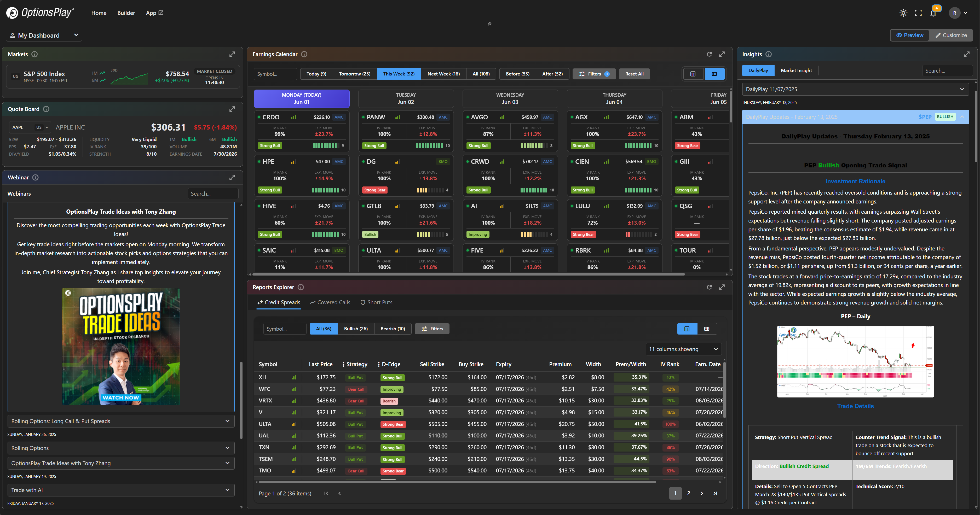
Task: Switch Reports Explorer to grid view
Action: 707,329
